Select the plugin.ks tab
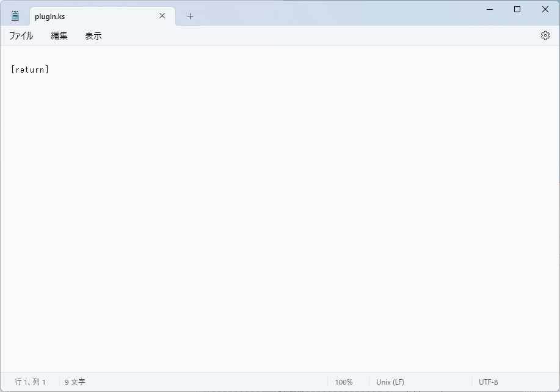 (x=103, y=16)
